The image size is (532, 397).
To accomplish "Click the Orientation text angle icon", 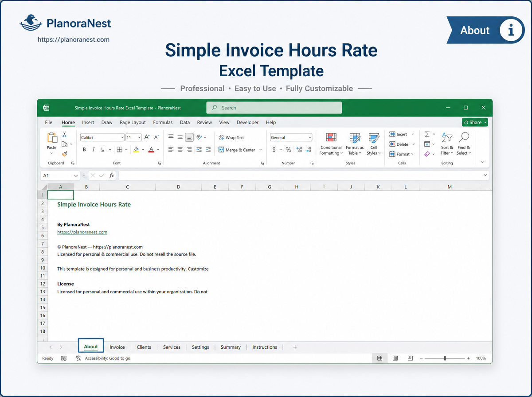I will (199, 137).
